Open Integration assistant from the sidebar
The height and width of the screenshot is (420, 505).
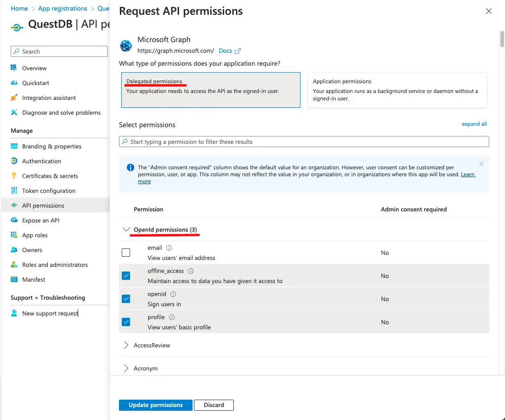point(15,98)
